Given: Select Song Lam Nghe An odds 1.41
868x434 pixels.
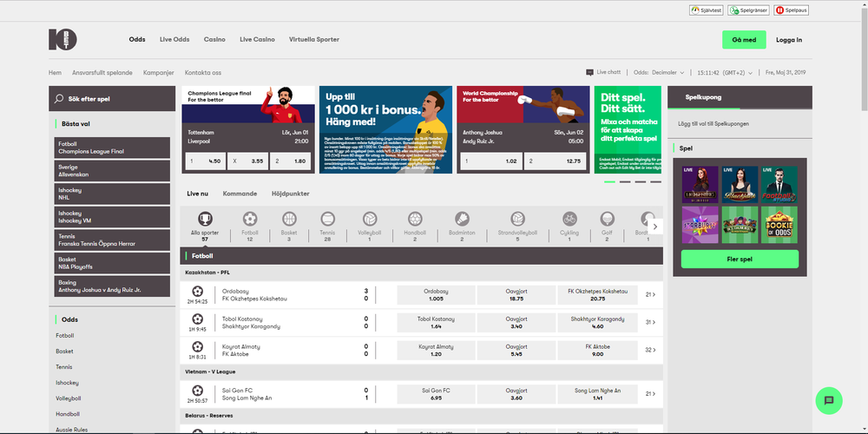Looking at the screenshot, I should click(x=597, y=394).
